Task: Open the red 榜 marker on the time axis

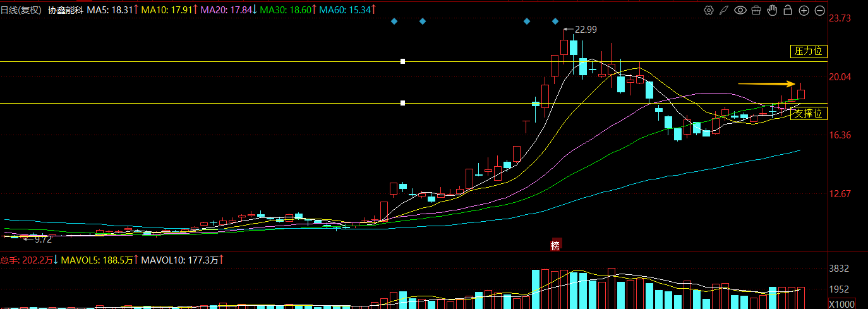Action: coord(555,245)
